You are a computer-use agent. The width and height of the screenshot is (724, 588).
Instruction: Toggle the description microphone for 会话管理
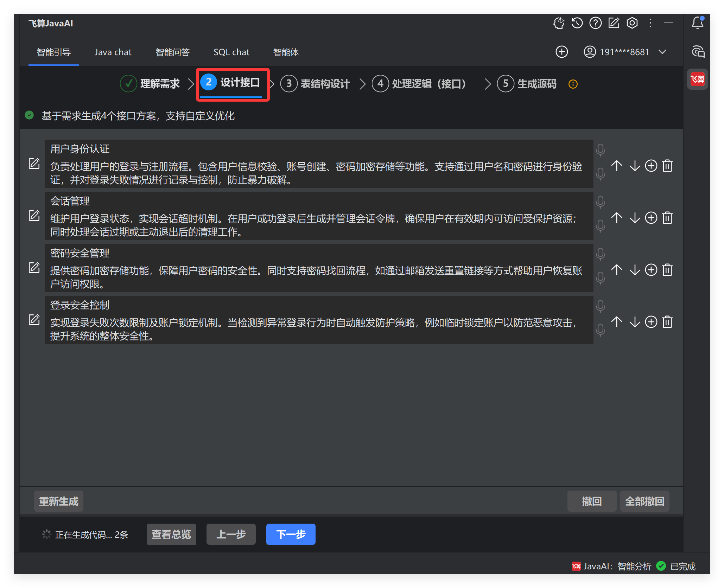[x=601, y=225]
